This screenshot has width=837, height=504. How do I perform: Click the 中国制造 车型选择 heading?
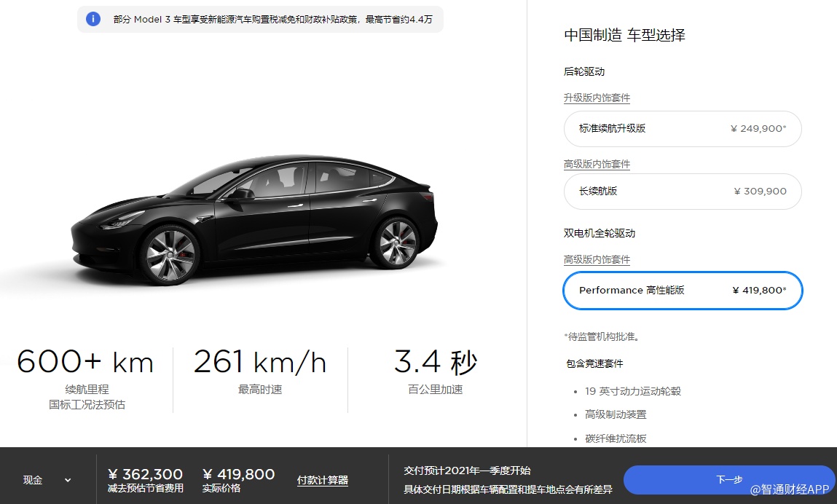pyautogui.click(x=624, y=35)
